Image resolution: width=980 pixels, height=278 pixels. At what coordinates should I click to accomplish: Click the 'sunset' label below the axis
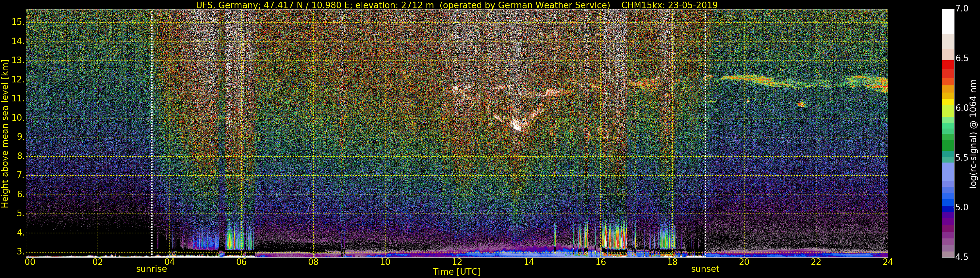(705, 269)
